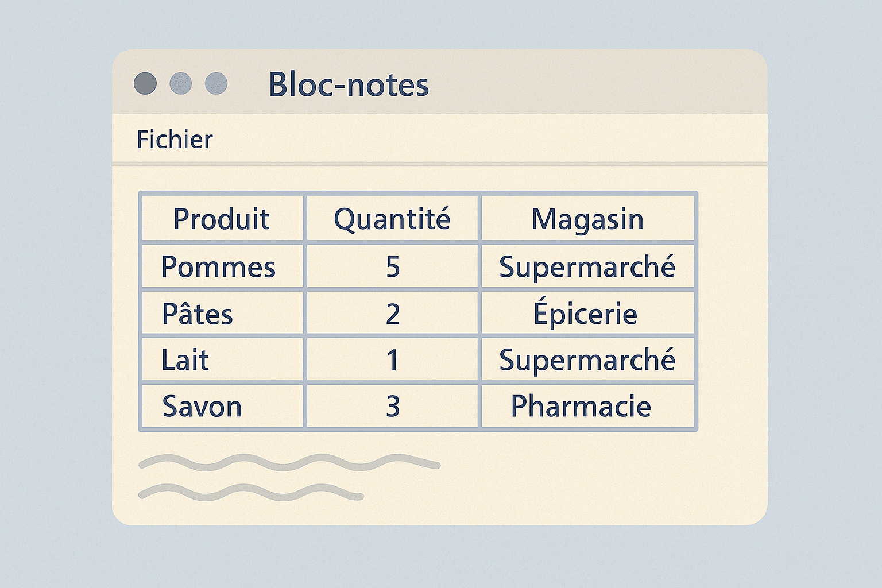Click Supermarché in the Lait row

tap(587, 360)
